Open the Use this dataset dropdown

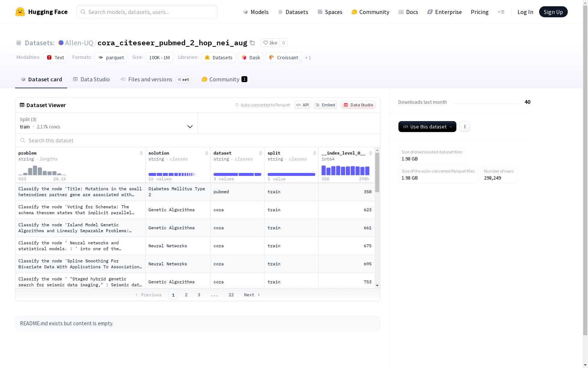point(427,127)
